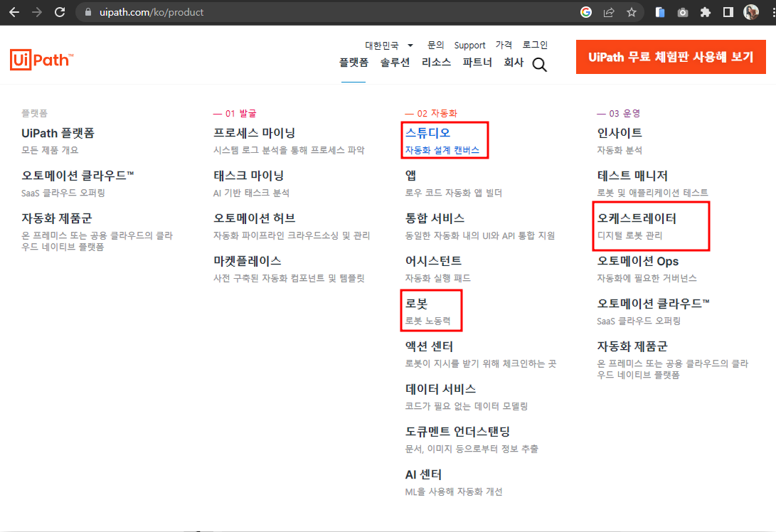Open 어시스턴트 product link
This screenshot has height=532, width=776.
[433, 261]
